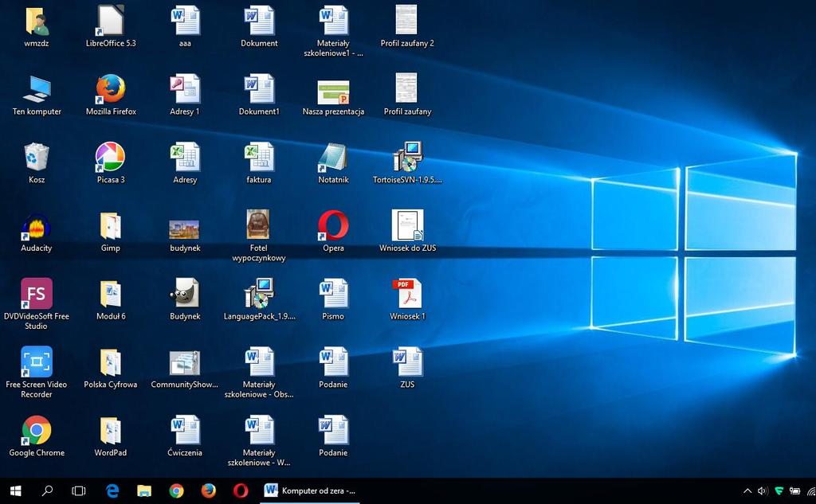Open File Explorer from the taskbar

click(x=144, y=490)
